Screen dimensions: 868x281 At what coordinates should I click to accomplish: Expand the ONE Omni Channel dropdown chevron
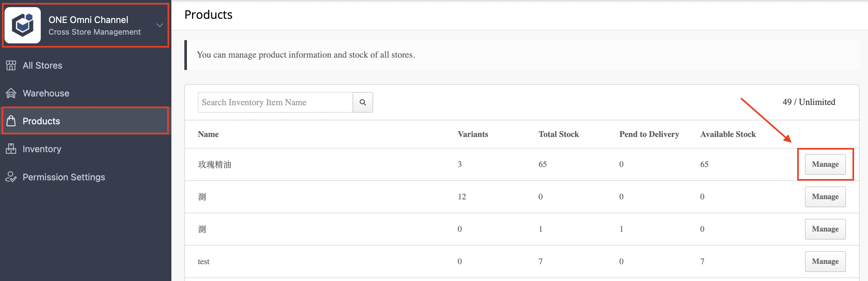pyautogui.click(x=160, y=25)
